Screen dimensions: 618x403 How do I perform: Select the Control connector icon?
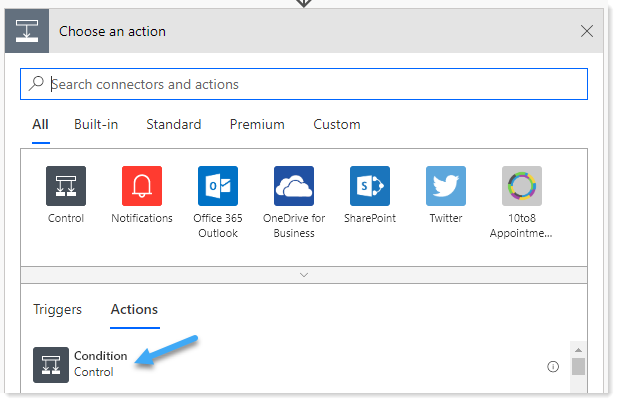pyautogui.click(x=66, y=186)
